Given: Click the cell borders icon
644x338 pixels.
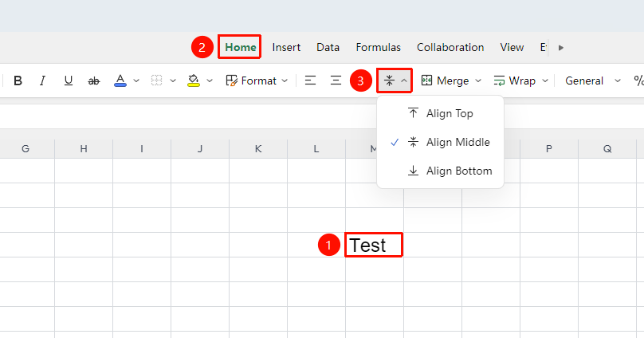Looking at the screenshot, I should 156,81.
